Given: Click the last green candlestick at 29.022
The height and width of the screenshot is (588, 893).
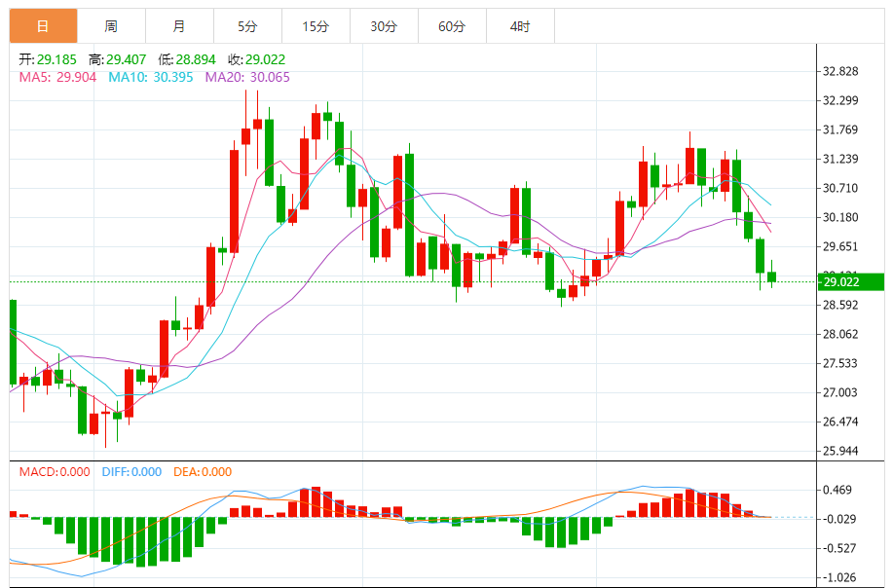Looking at the screenshot, I should pos(771,276).
